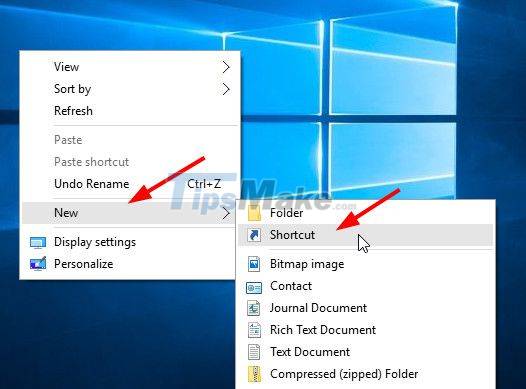The image size is (526, 389).
Task: Create a new Journal Document
Action: point(365,308)
